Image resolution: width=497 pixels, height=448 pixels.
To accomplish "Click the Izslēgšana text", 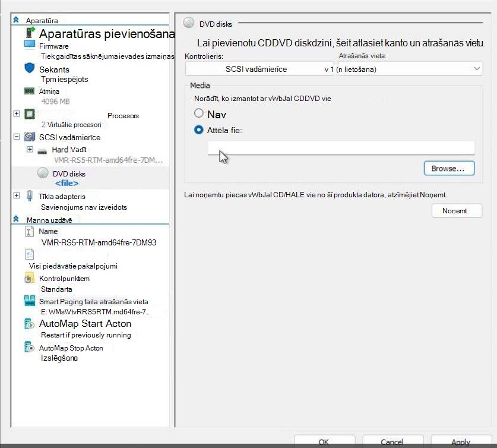I will 59,358.
